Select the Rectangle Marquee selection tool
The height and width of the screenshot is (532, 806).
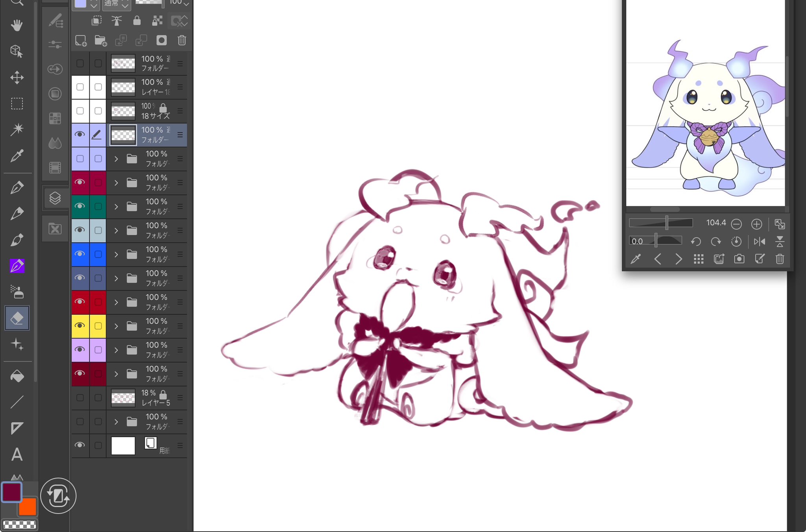pyautogui.click(x=17, y=103)
